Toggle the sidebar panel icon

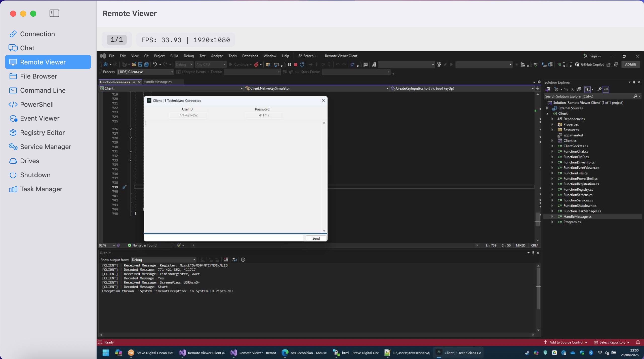pyautogui.click(x=54, y=13)
